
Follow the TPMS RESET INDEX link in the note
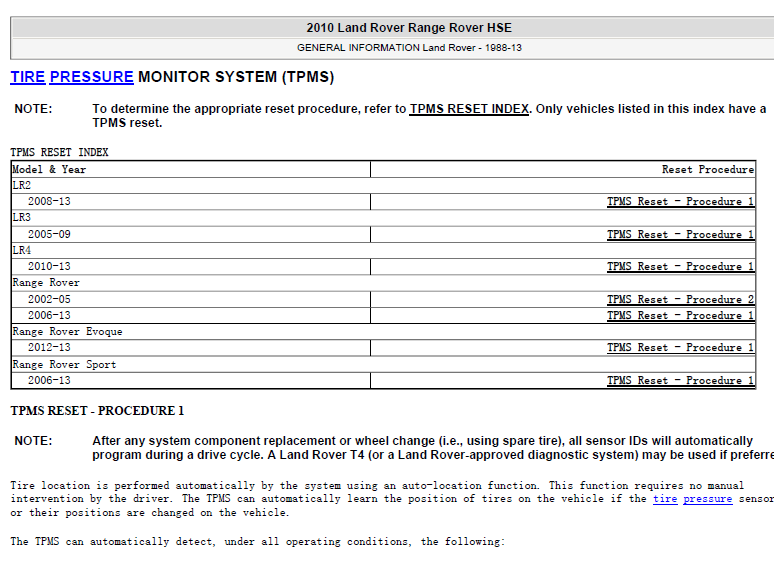(x=469, y=109)
